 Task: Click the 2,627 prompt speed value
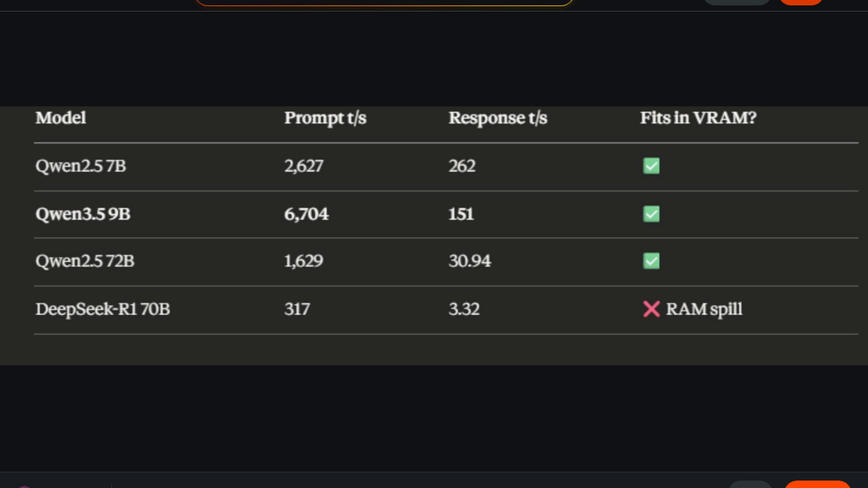click(303, 166)
